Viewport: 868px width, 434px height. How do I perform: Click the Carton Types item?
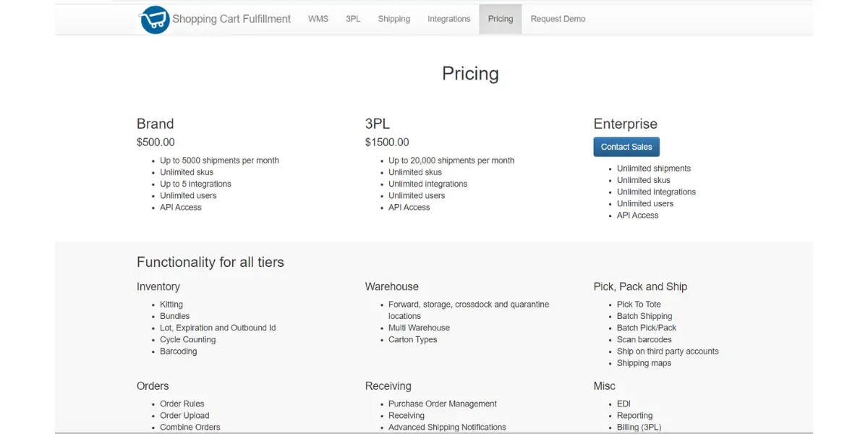pyautogui.click(x=413, y=339)
